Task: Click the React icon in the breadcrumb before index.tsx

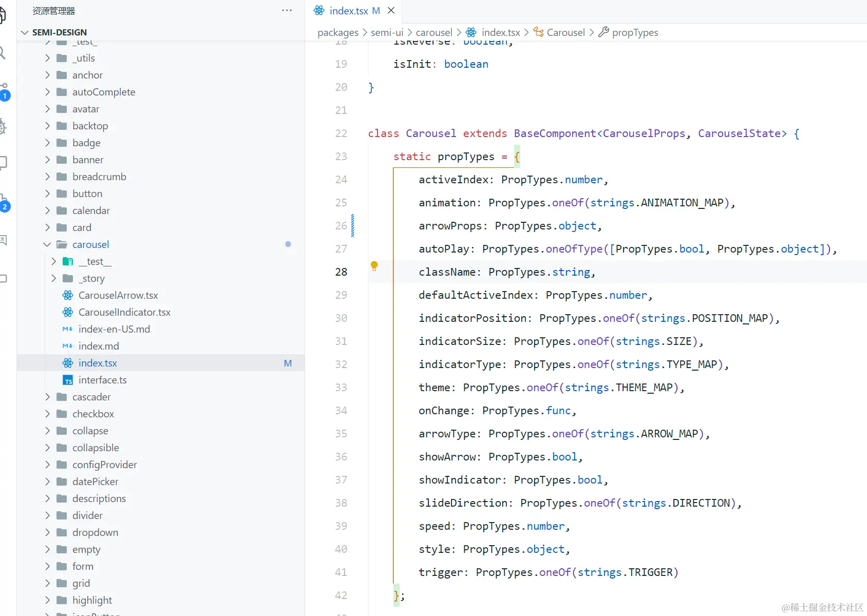Action: click(471, 32)
